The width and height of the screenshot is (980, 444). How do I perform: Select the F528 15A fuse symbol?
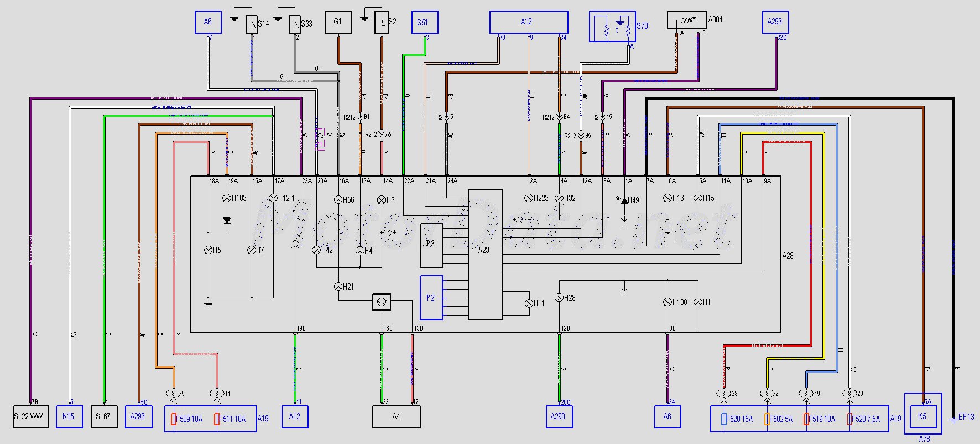[724, 419]
